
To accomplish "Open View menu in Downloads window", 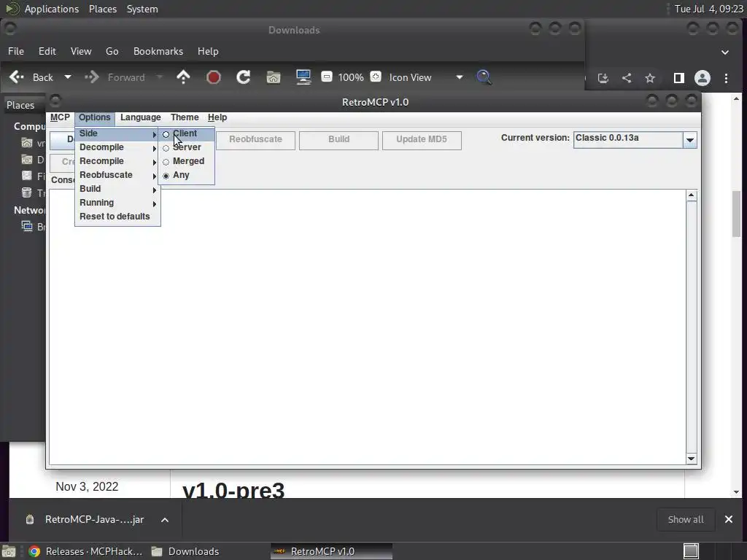I will 81,52.
